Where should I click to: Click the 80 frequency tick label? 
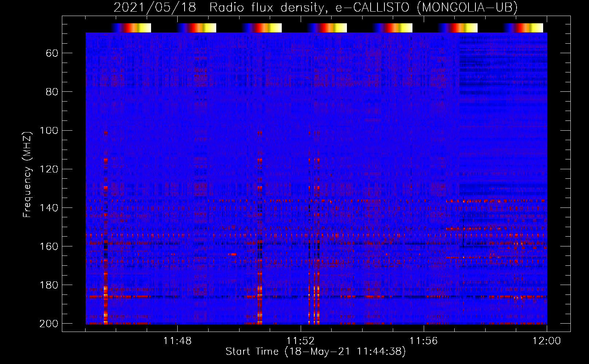(x=52, y=92)
